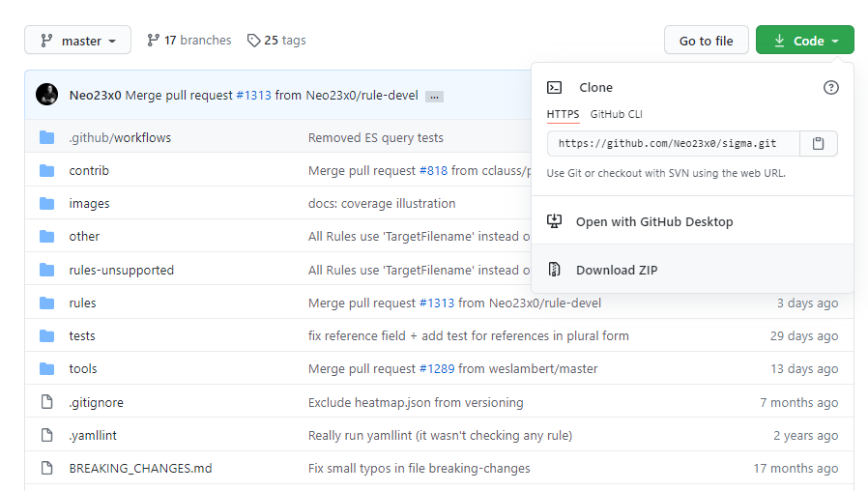Viewport: 868px width, 491px height.
Task: Click '17 months ago' timestamp for BREAKING_CHANGES.md
Action: point(796,469)
